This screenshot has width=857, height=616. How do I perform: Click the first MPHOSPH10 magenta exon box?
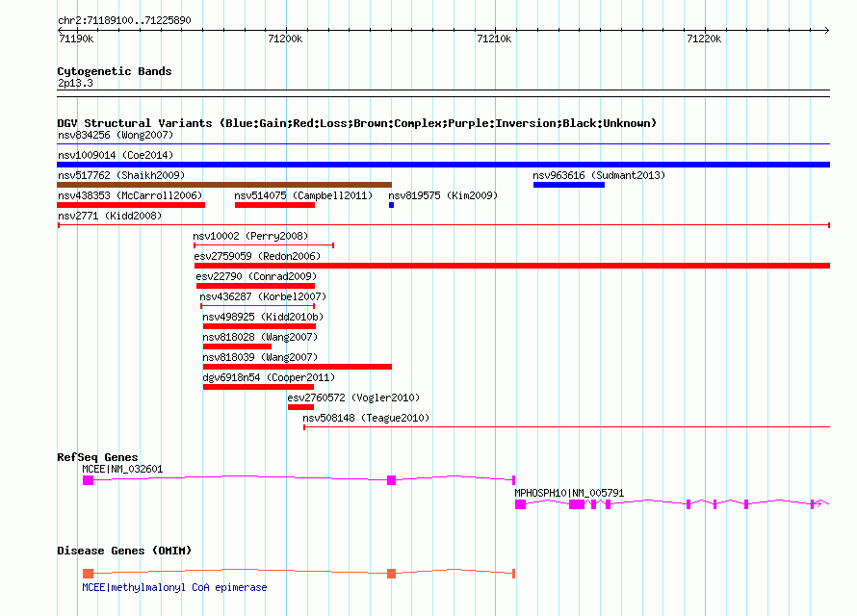pyautogui.click(x=520, y=504)
